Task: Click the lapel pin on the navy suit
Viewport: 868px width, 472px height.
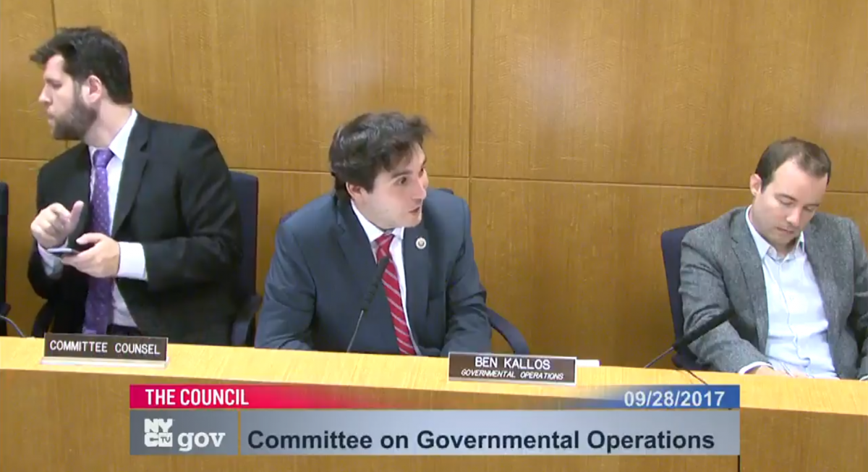Action: click(x=421, y=243)
